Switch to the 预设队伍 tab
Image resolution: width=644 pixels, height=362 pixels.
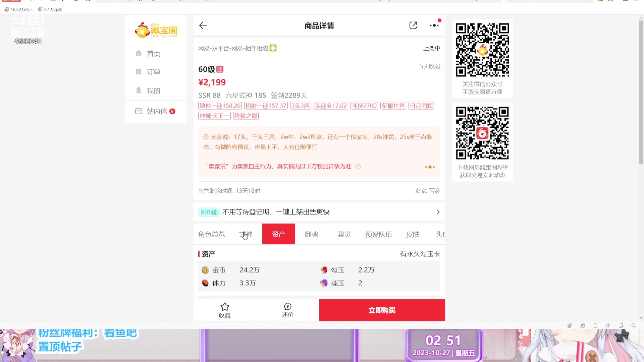(x=379, y=234)
